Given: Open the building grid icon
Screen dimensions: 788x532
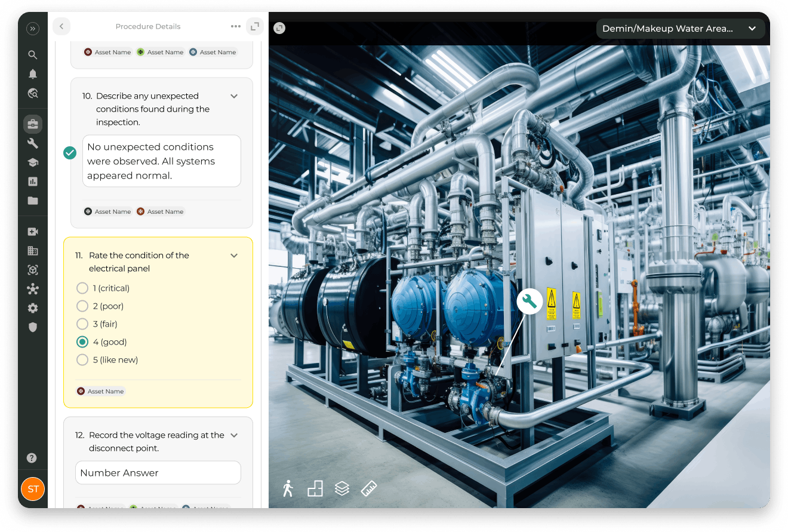Looking at the screenshot, I should [33, 251].
